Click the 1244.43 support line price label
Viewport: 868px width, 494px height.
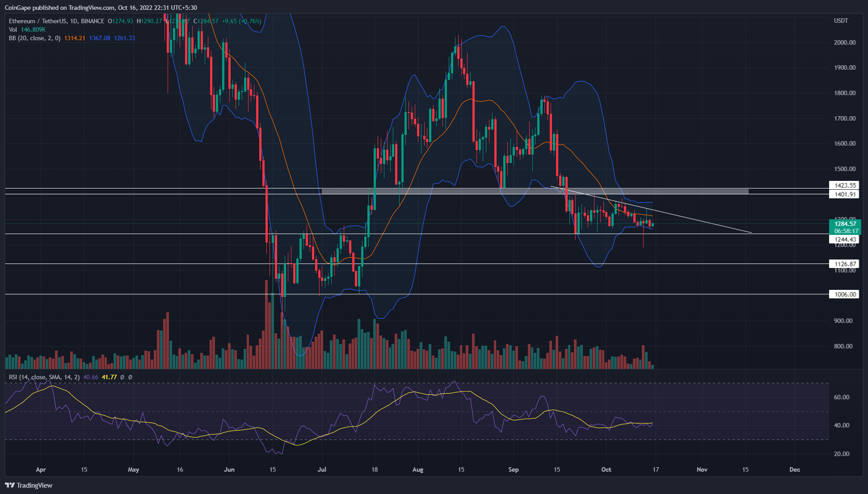pyautogui.click(x=843, y=239)
